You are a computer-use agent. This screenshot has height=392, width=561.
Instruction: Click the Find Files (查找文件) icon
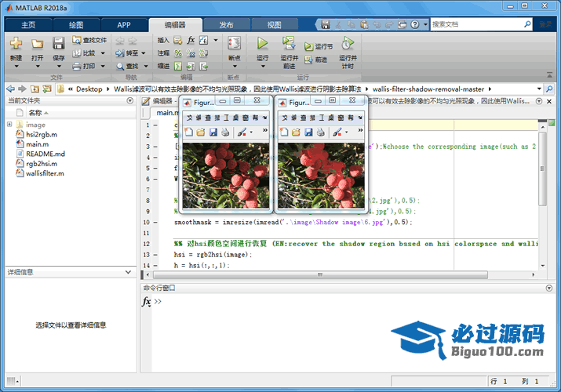(x=89, y=40)
